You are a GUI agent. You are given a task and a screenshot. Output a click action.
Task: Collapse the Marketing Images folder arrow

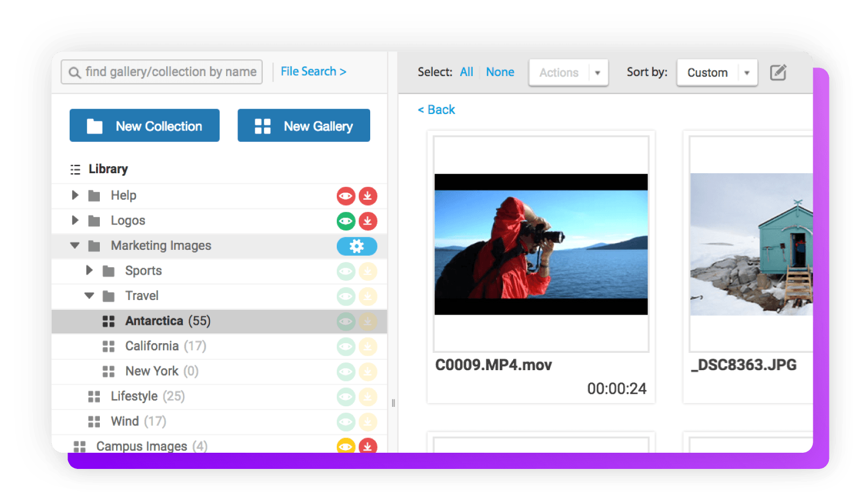74,246
